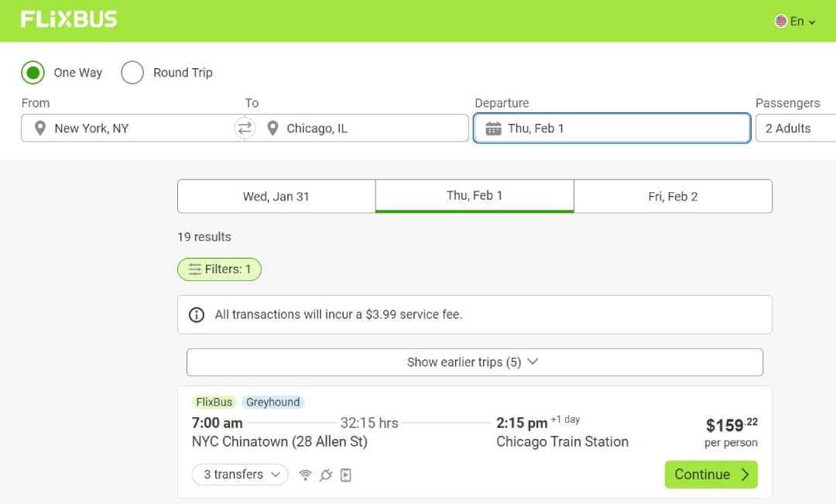Click Chicago Train Station arrival stop

562,441
